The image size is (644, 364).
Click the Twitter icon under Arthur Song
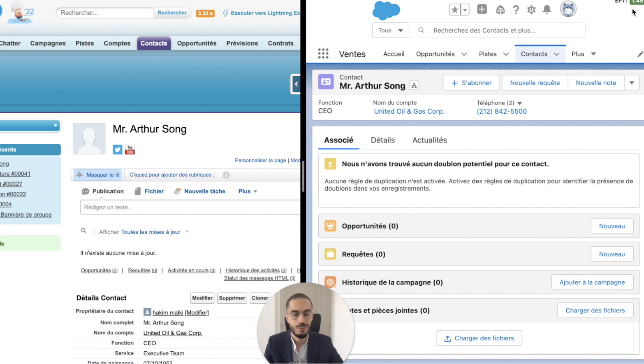117,149
